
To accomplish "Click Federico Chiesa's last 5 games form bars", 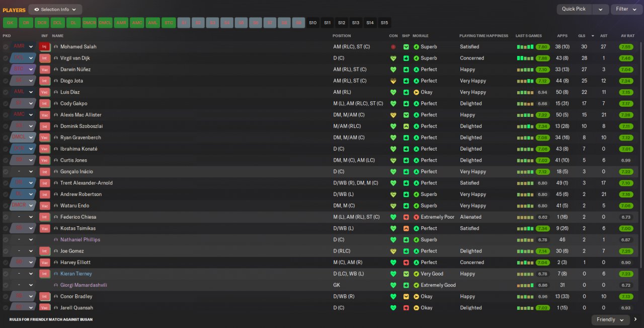I will (525, 217).
